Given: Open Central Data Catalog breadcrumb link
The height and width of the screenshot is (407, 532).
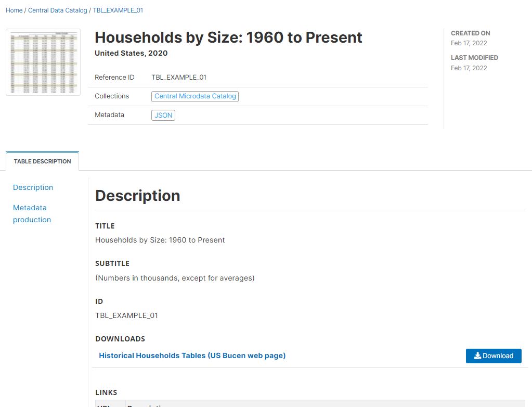Looking at the screenshot, I should [x=58, y=10].
